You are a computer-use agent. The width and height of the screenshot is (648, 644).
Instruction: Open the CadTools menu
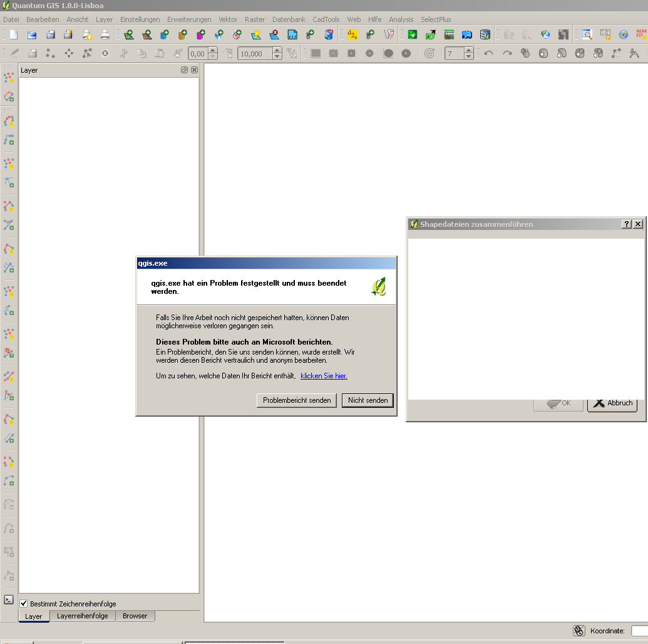click(x=326, y=19)
